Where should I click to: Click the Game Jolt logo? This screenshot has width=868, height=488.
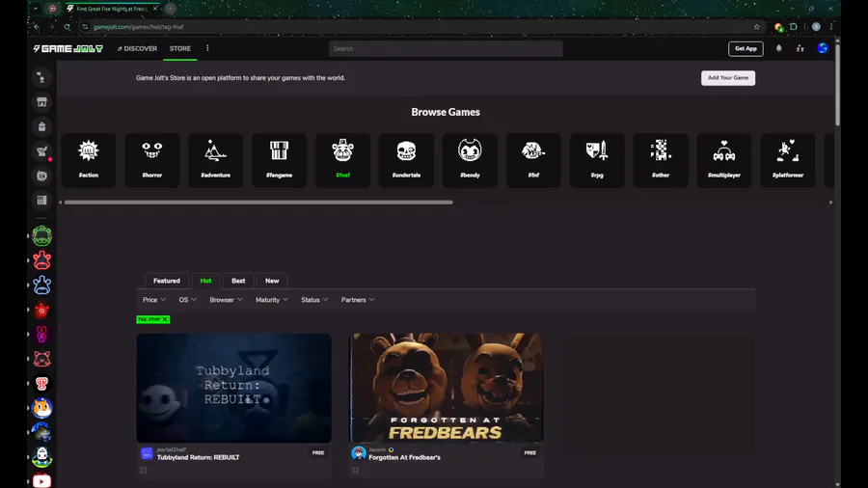coord(68,48)
